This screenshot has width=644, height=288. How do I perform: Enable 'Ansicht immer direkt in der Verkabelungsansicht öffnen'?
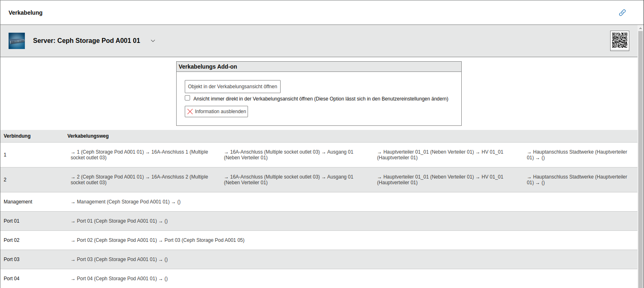click(x=188, y=98)
